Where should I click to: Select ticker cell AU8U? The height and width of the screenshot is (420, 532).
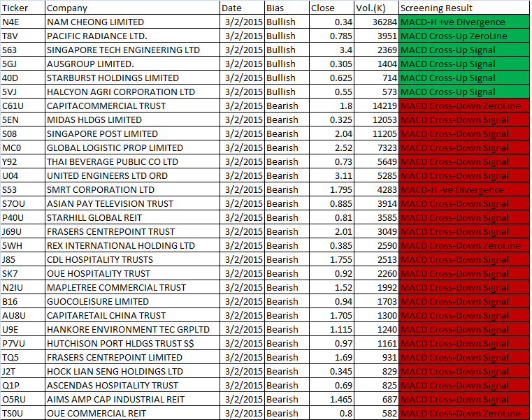coord(22,315)
